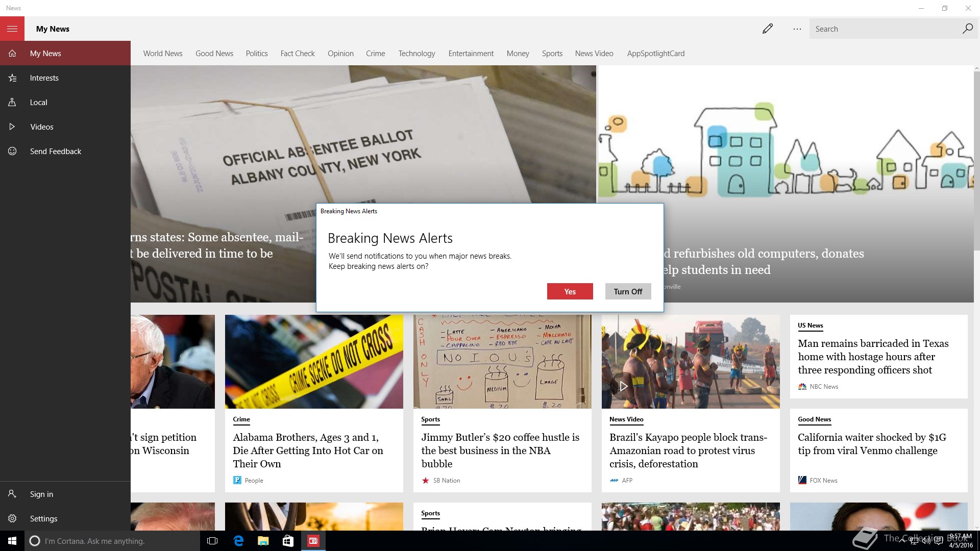Click the SB Nation star logo

425,480
